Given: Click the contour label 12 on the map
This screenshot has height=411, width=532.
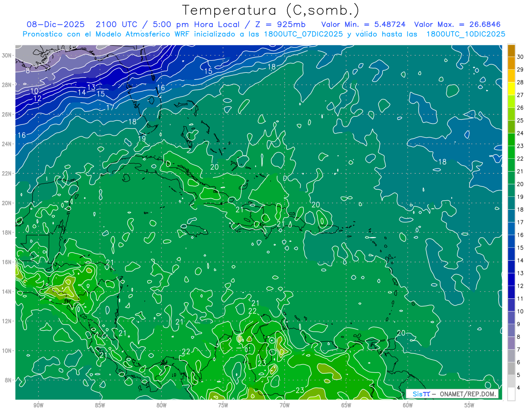Looking at the screenshot, I should pyautogui.click(x=38, y=98).
